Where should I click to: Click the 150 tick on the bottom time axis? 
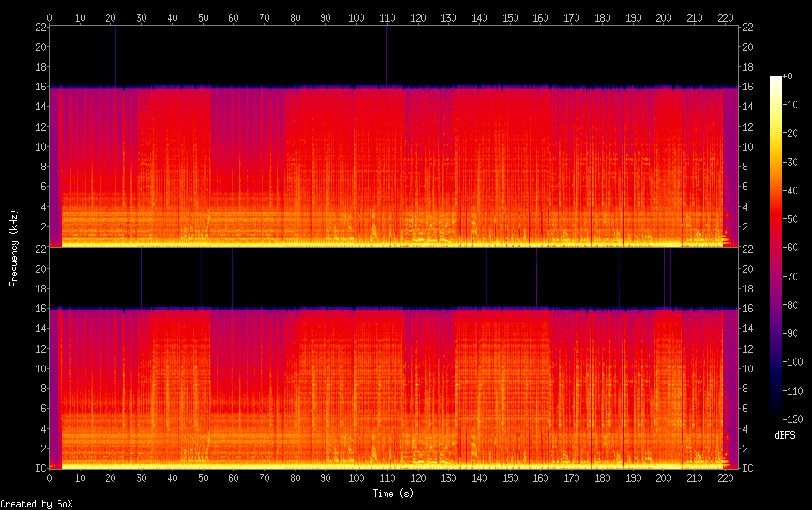[510, 479]
